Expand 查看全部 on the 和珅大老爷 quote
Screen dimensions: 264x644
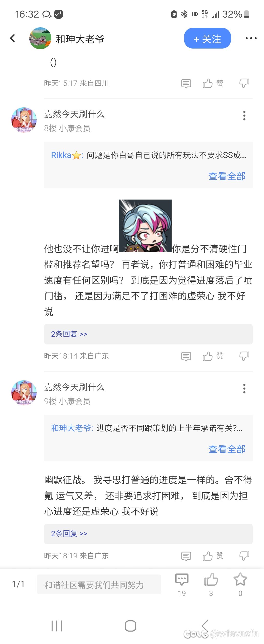[227, 449]
